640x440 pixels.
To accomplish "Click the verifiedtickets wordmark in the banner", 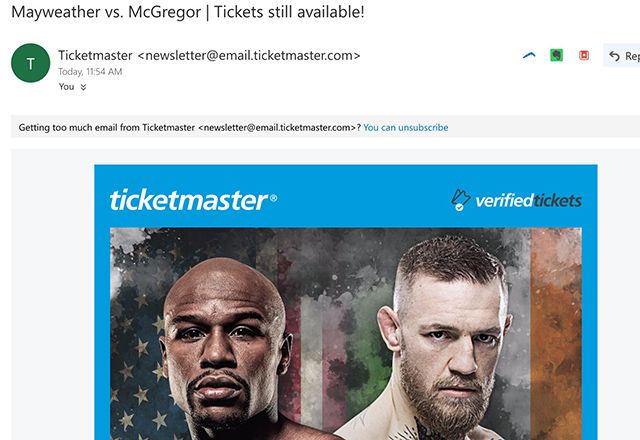I will click(529, 200).
